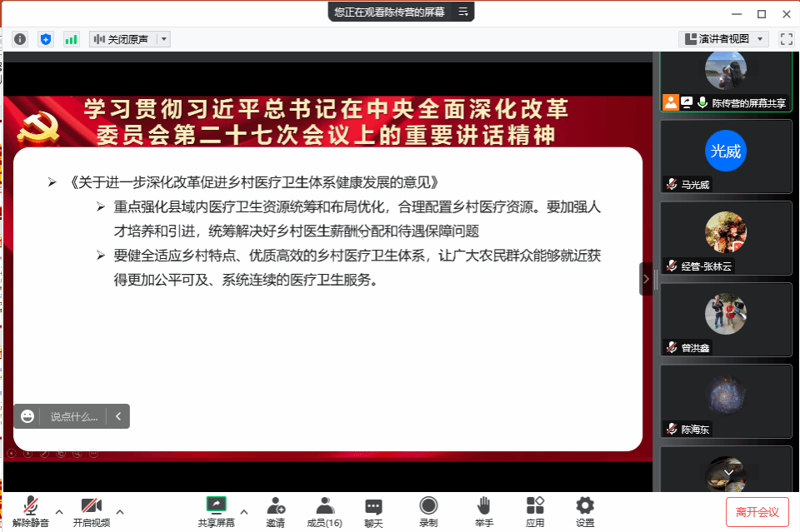Click the 说点什么 chat input box

[x=73, y=416]
